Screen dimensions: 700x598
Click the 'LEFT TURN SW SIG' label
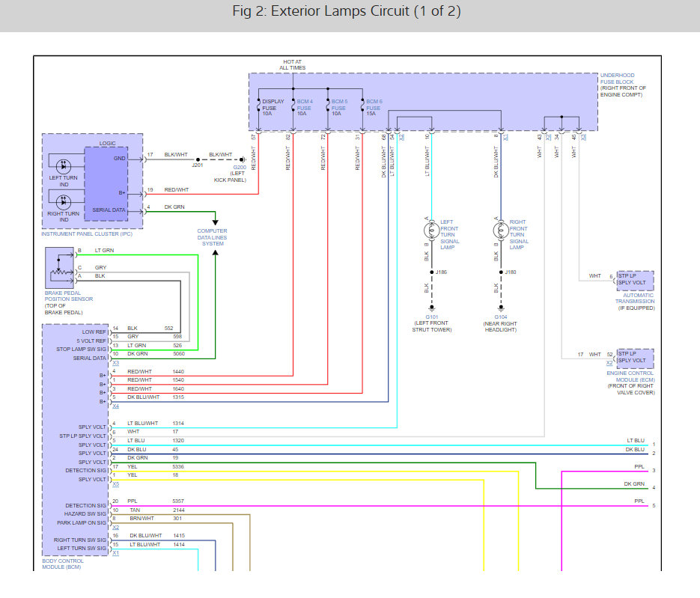(x=82, y=549)
